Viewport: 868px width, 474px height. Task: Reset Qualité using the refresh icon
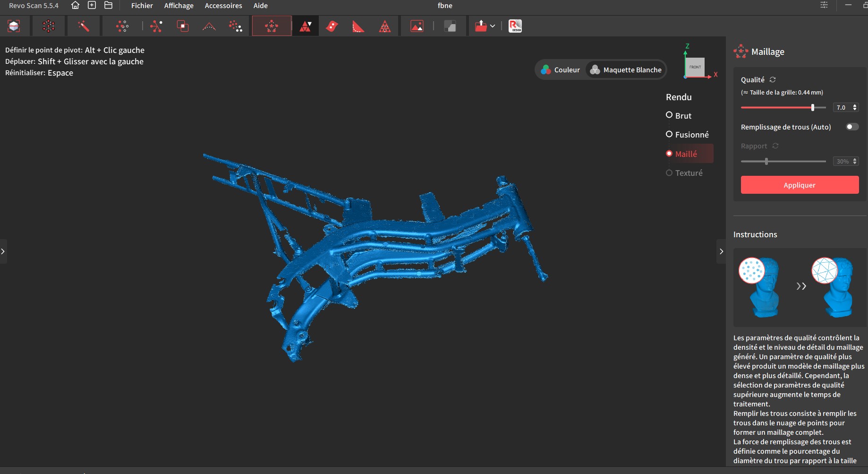(x=773, y=80)
